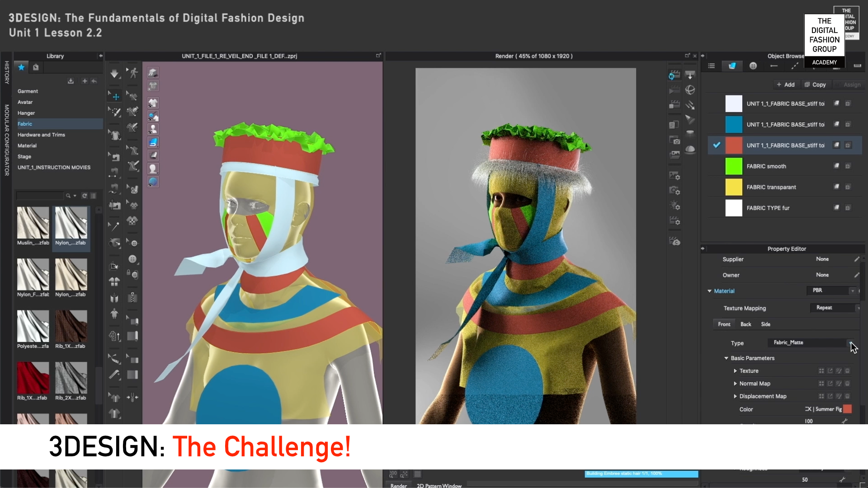
Task: Edit the Owner field pencil icon
Action: coord(856,275)
